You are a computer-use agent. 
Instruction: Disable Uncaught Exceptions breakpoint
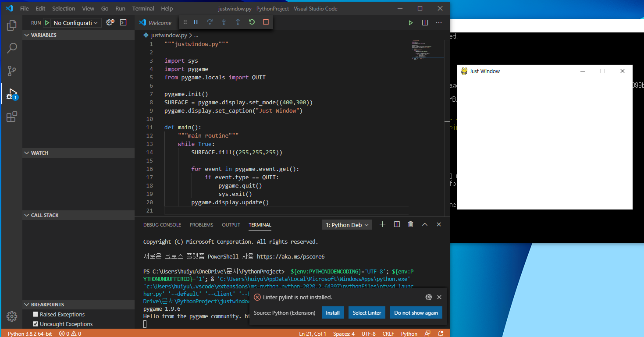click(36, 324)
